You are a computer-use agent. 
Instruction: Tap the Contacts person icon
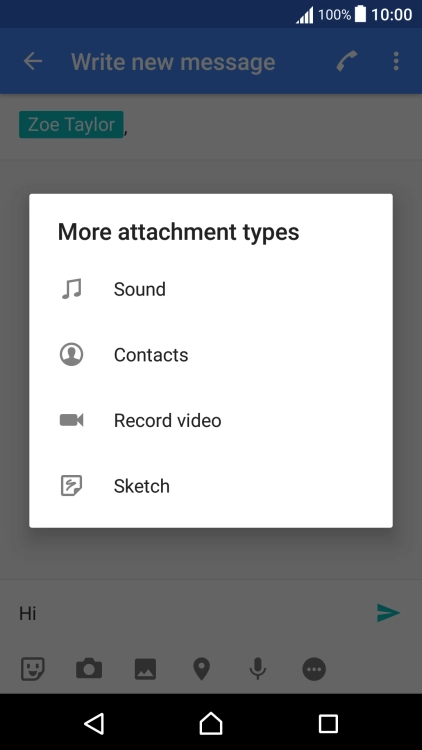[x=72, y=355]
